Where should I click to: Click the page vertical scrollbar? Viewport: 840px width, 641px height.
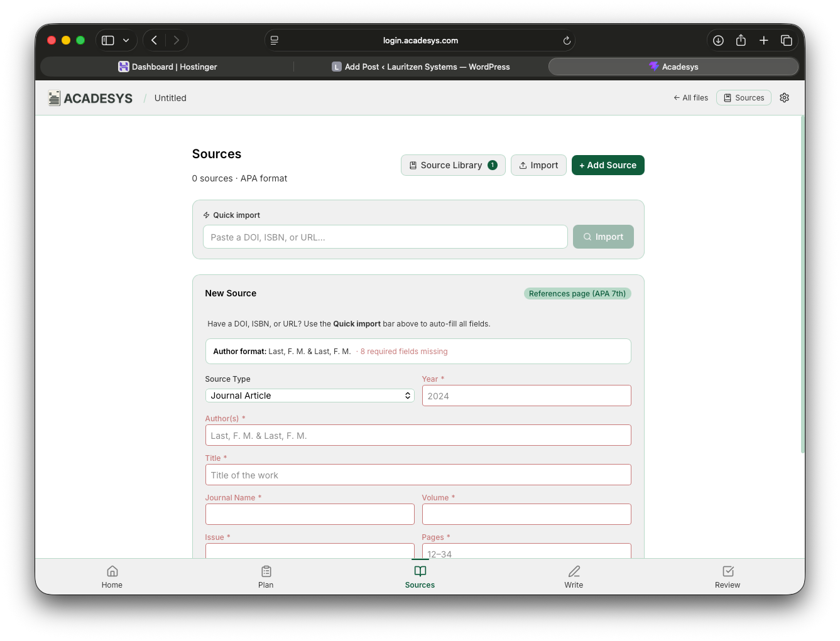pos(802,284)
